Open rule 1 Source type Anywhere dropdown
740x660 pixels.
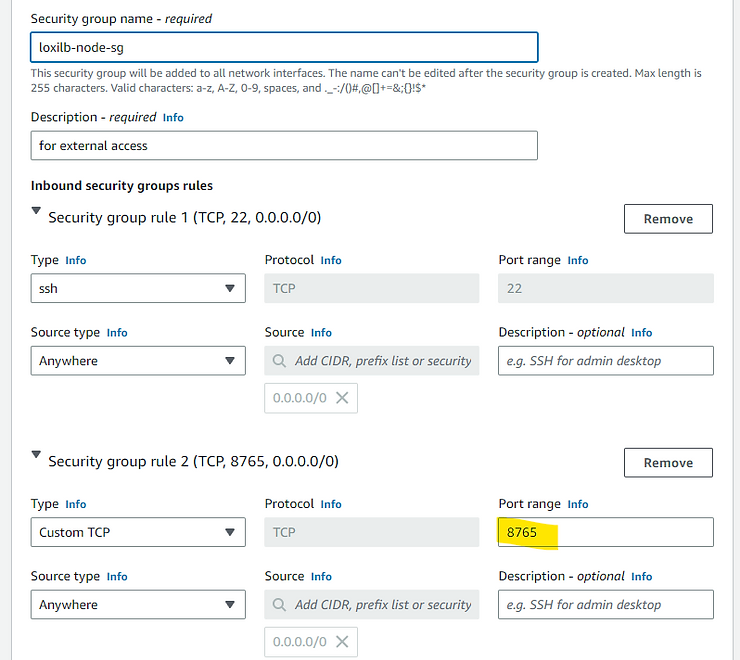[138, 361]
